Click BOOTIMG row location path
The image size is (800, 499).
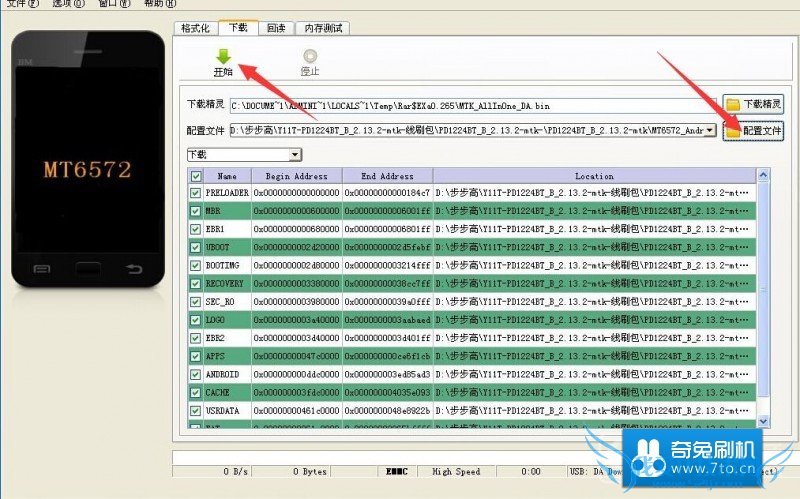click(592, 265)
